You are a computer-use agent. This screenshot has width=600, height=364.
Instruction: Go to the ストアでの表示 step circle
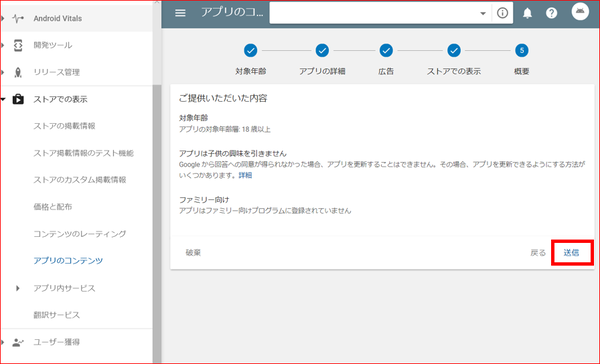click(454, 50)
